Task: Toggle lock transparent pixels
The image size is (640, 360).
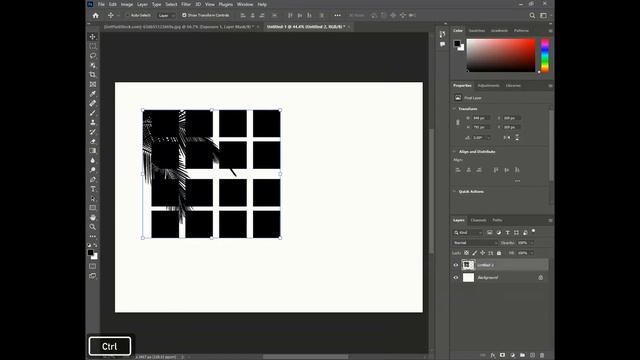Action: [x=466, y=253]
